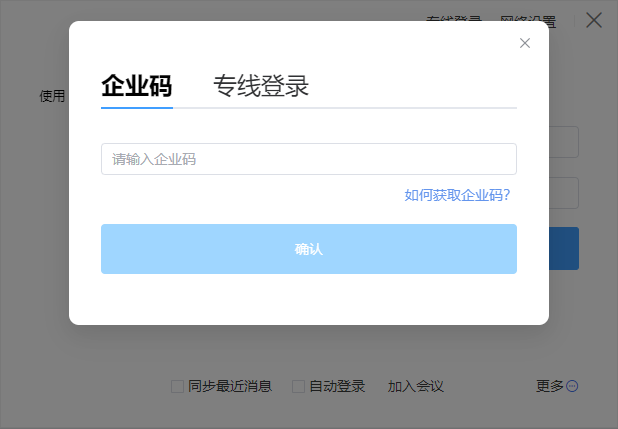The image size is (618, 429).
Task: Confirm with the 确认 button
Action: pyautogui.click(x=309, y=249)
